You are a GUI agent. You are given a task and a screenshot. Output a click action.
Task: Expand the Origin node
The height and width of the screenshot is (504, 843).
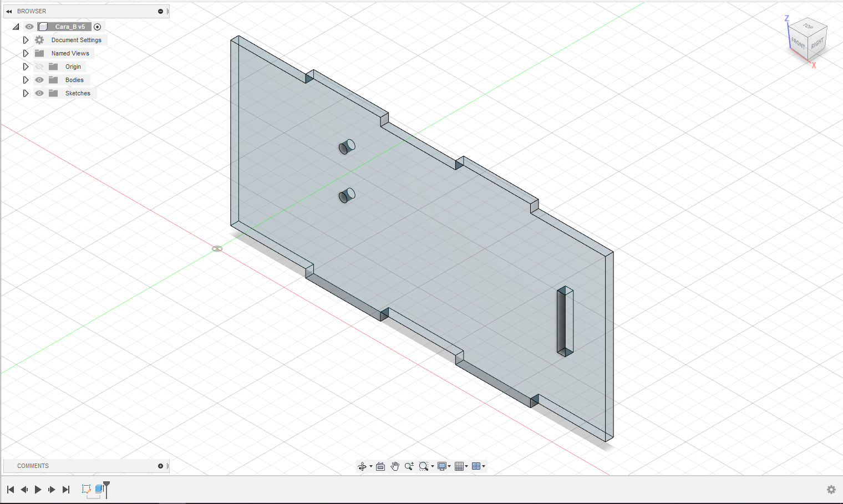tap(26, 67)
